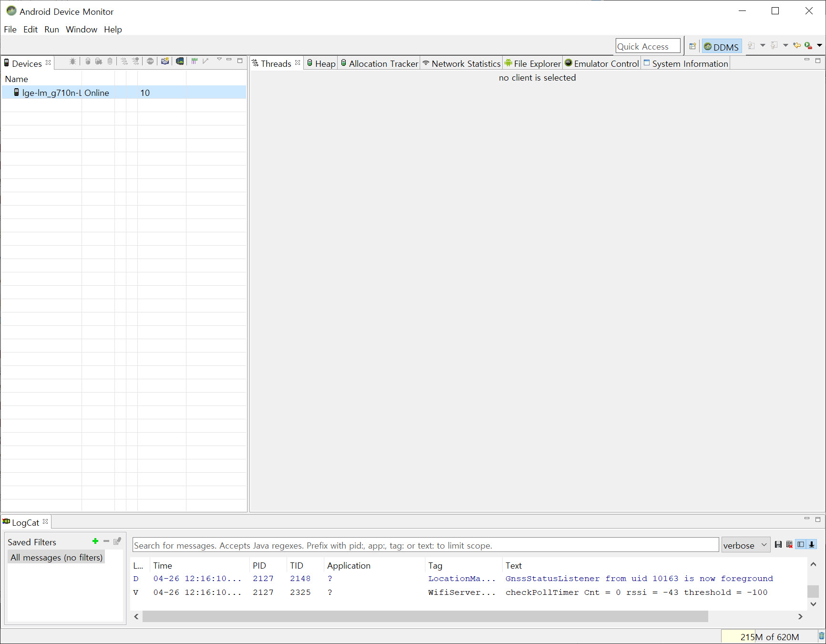Switch to the Network Statistics tab

coord(462,63)
